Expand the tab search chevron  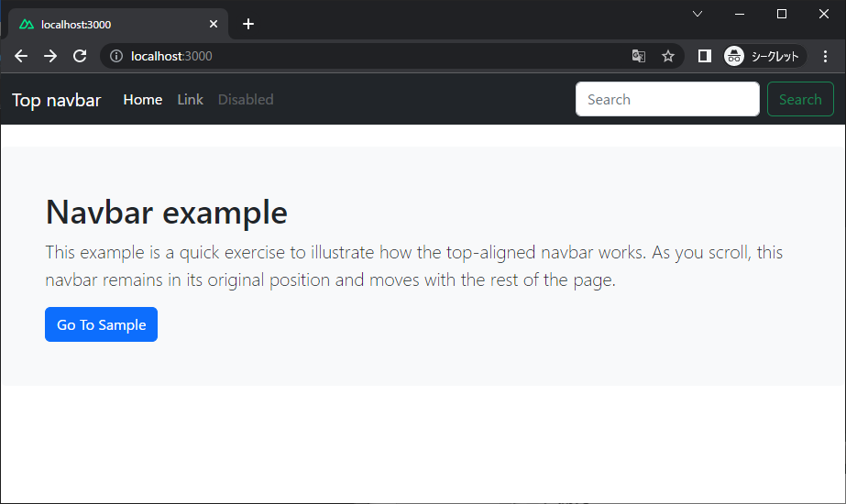coord(698,14)
